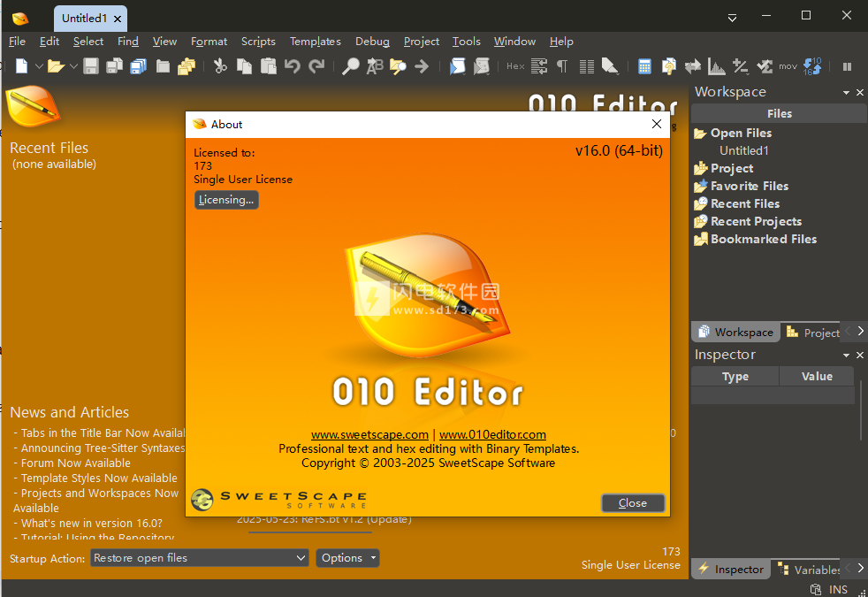Click the Run Template toolbar icon
This screenshot has width=868, height=597.
coord(482,66)
